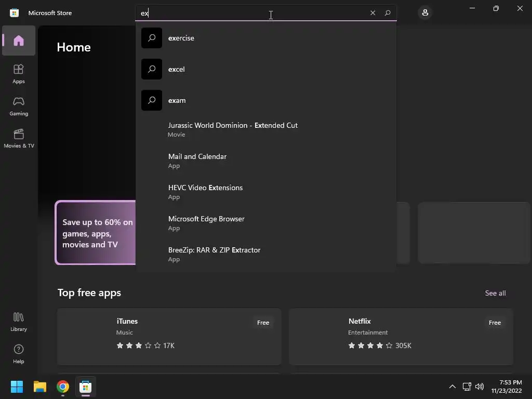The width and height of the screenshot is (532, 399).
Task: Open the Movies & TV section
Action: point(19,138)
